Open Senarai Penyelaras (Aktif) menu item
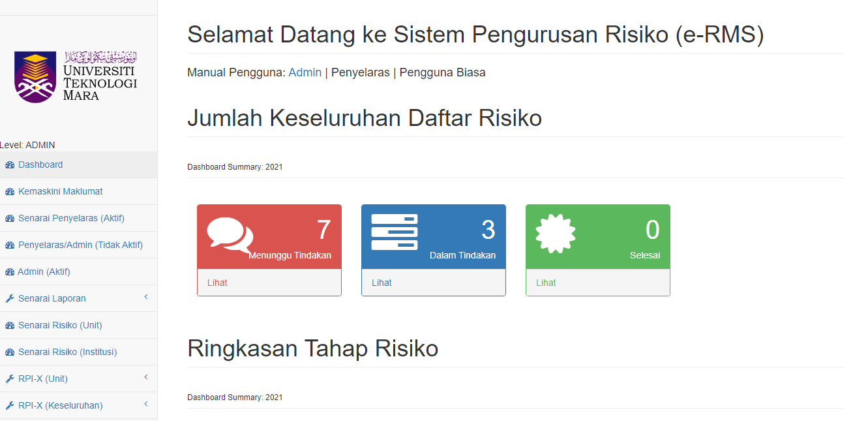This screenshot has height=421, width=868. tap(71, 218)
